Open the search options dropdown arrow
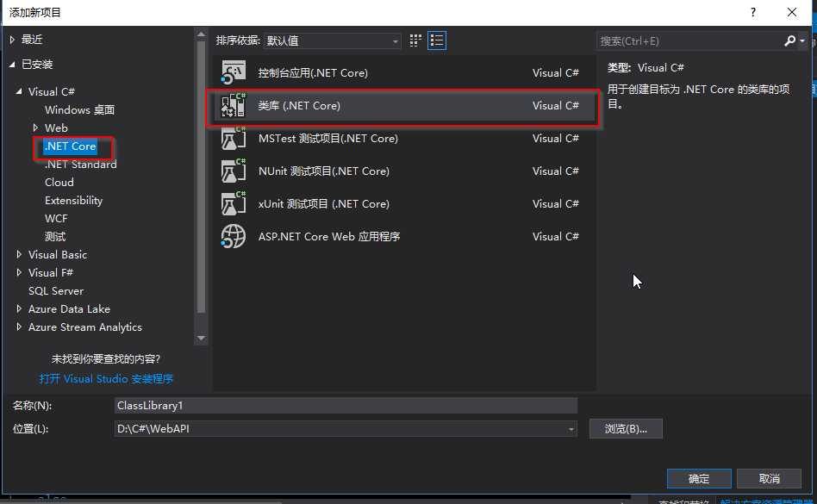Viewport: 817px width, 504px height. (x=802, y=40)
